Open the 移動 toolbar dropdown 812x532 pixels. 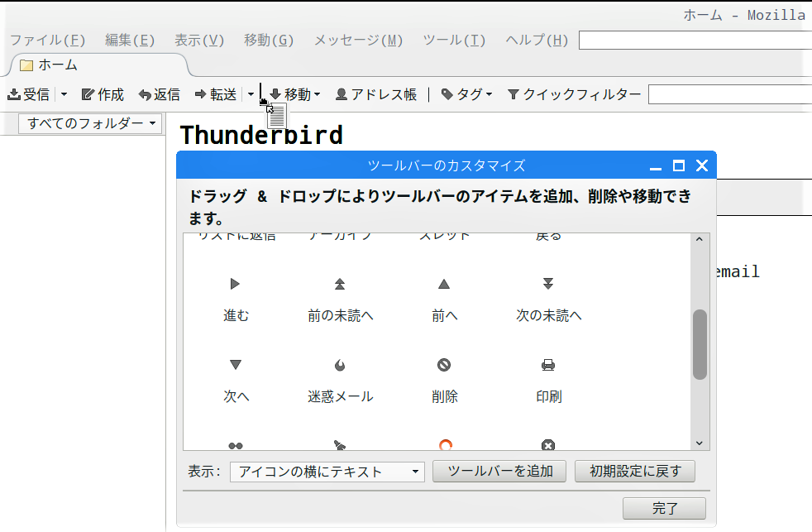(295, 94)
